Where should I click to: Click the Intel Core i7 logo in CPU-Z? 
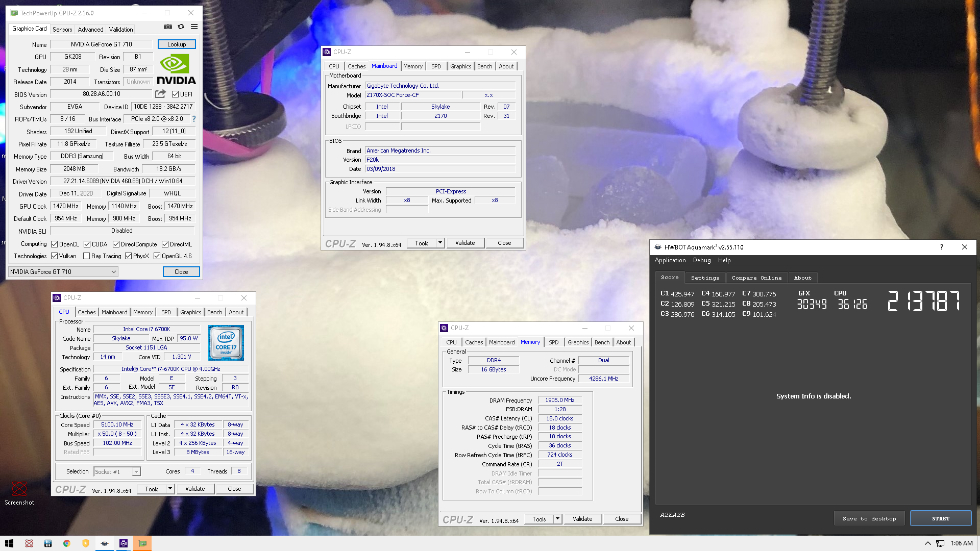(x=226, y=343)
